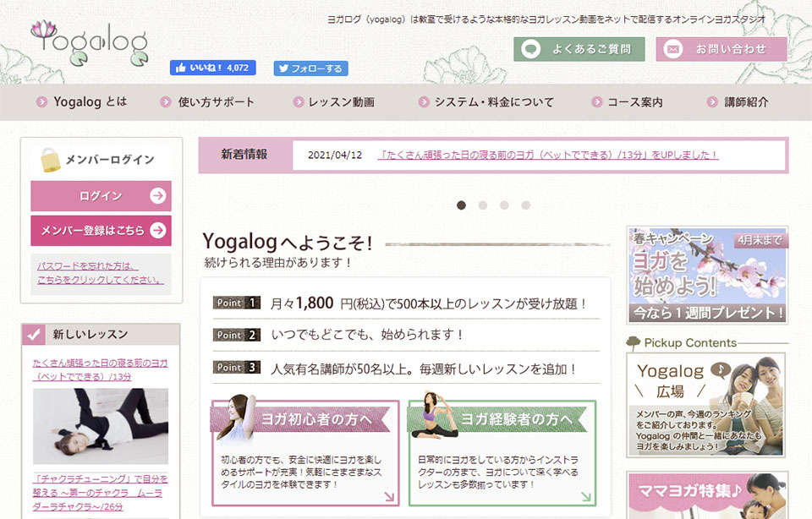Click the arrow icon on the ログイン button
The image size is (812, 519).
point(158,195)
